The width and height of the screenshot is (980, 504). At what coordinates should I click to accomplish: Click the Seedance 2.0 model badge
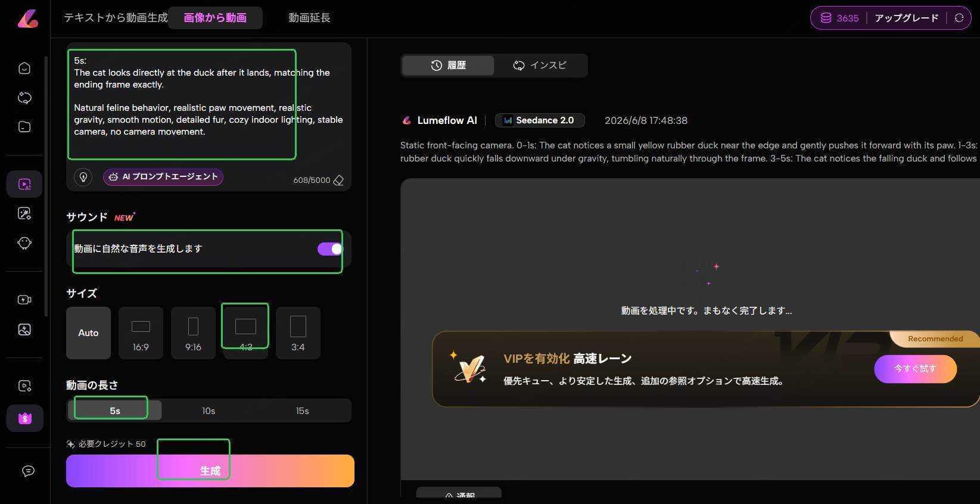pos(540,120)
